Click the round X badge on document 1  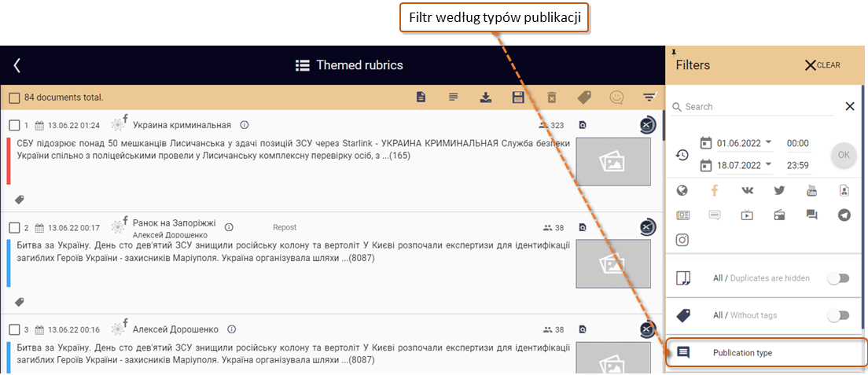(x=647, y=125)
